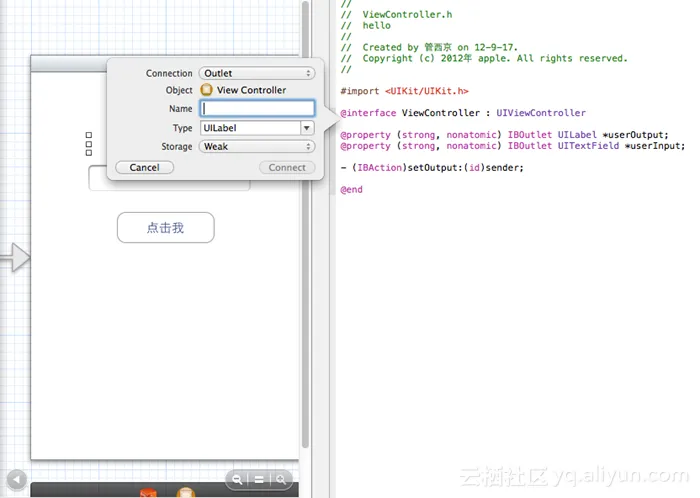The width and height of the screenshot is (700, 498).
Task: Open the Connection type dropdown set to Outlet
Action: pos(257,73)
